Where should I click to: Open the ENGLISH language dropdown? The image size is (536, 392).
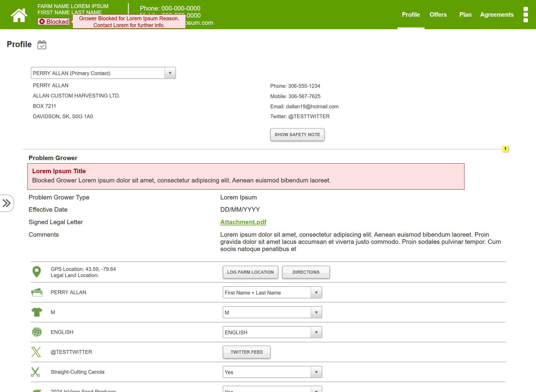point(272,332)
